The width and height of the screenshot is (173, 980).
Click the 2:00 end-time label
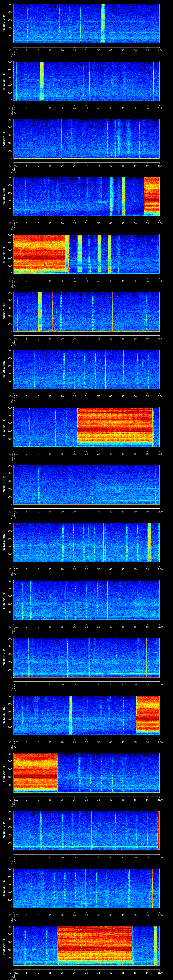(160, 50)
